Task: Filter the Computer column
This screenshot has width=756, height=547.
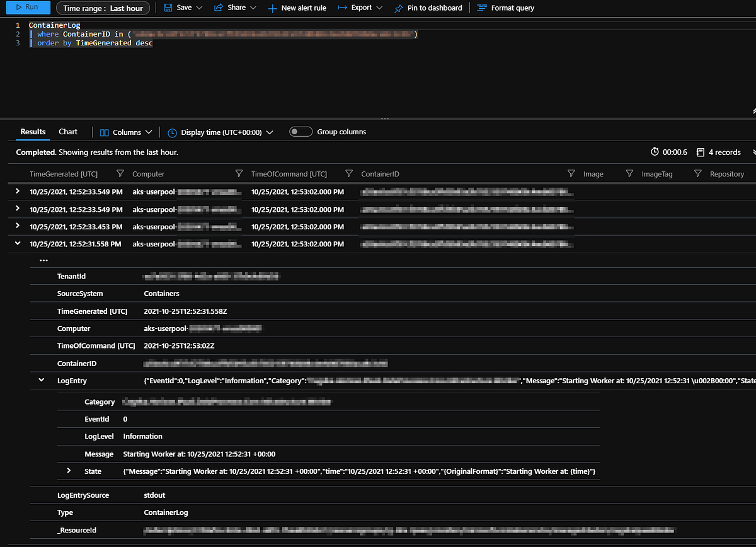Action: point(239,173)
